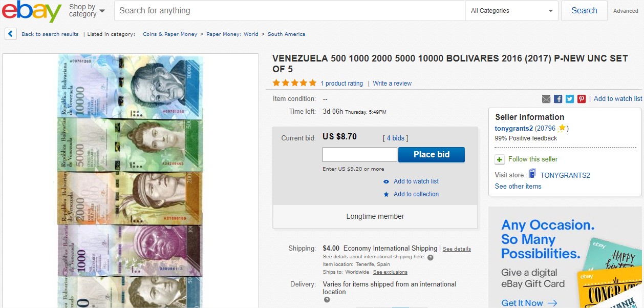Share listing on Twitter
This screenshot has width=644, height=308.
tap(570, 99)
